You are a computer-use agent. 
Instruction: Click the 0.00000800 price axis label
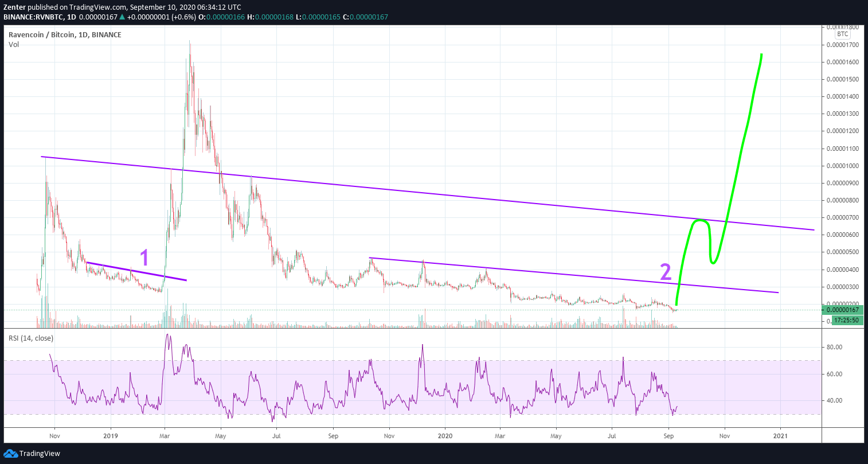(842, 200)
